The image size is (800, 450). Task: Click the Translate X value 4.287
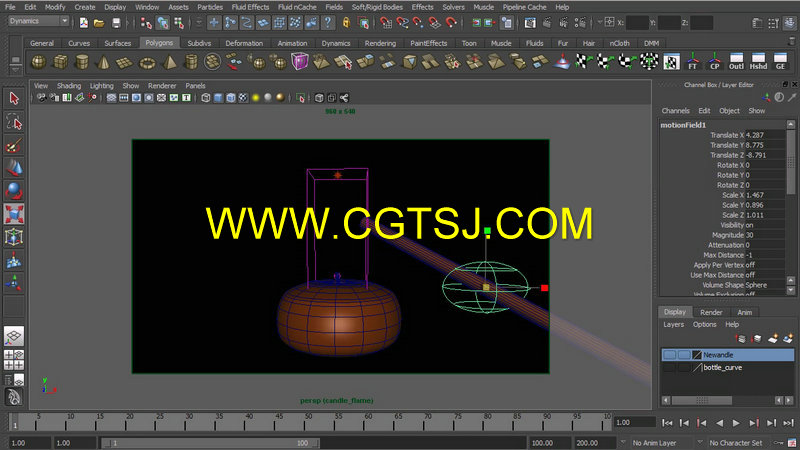click(x=765, y=135)
